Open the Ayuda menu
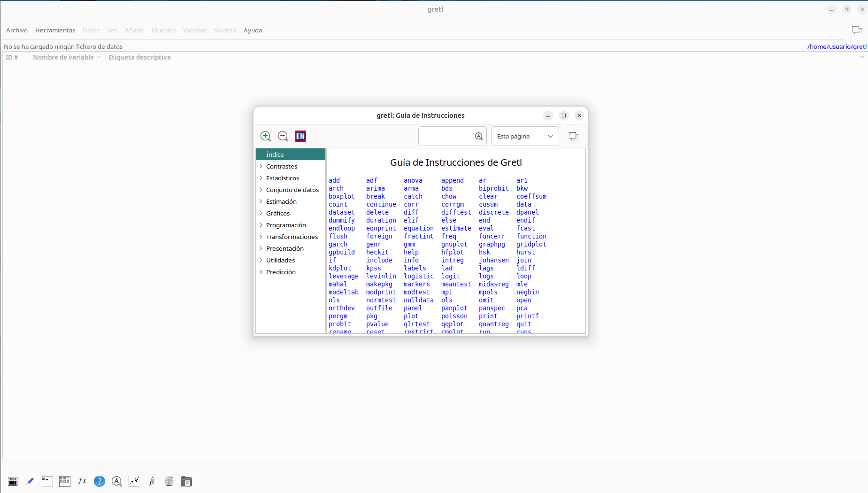This screenshot has height=493, width=868. (x=253, y=30)
